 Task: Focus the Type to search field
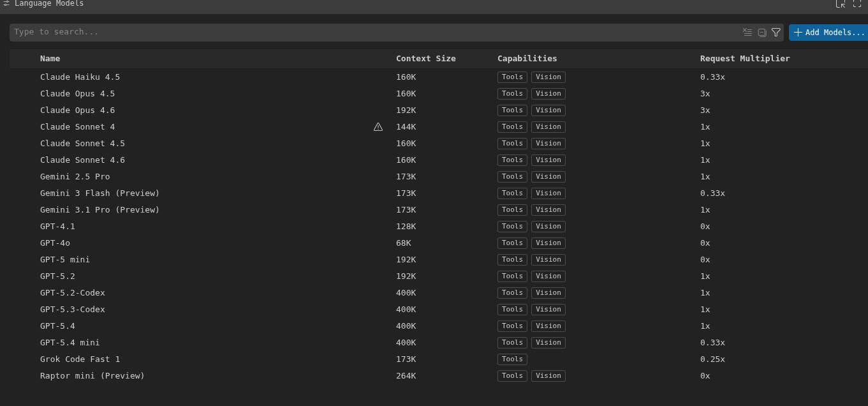[x=376, y=32]
